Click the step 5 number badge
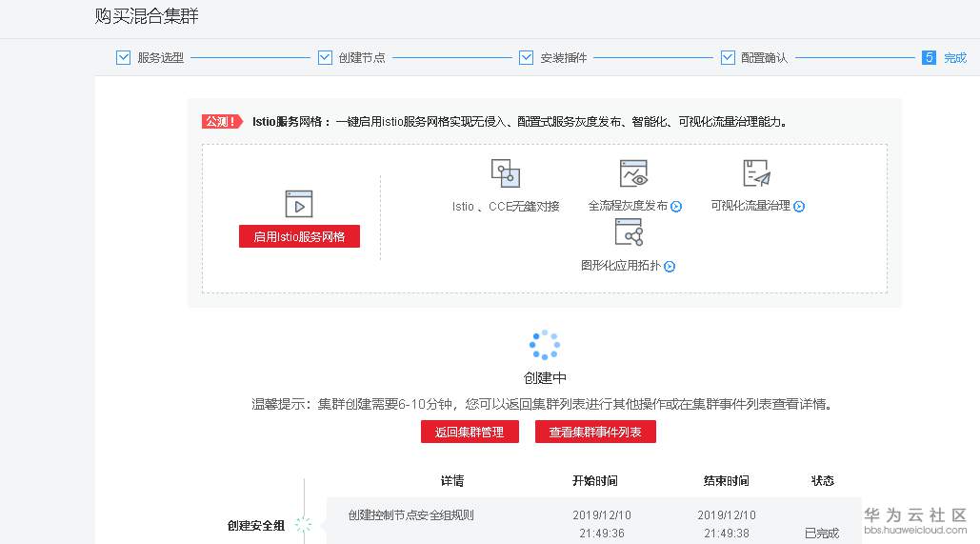980x544 pixels. coord(929,57)
